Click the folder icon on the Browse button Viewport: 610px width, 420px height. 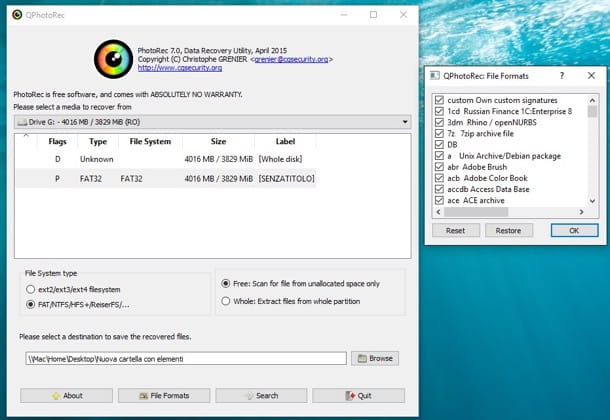362,358
